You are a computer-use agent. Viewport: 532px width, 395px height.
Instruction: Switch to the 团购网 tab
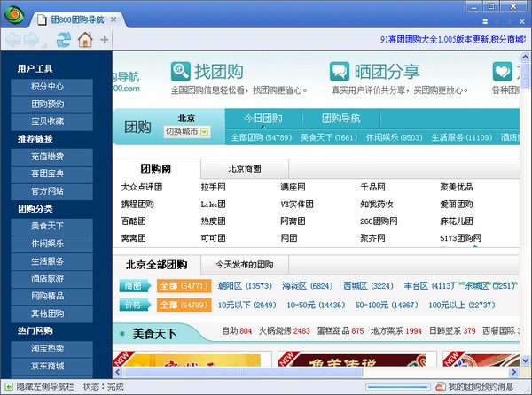(156, 168)
